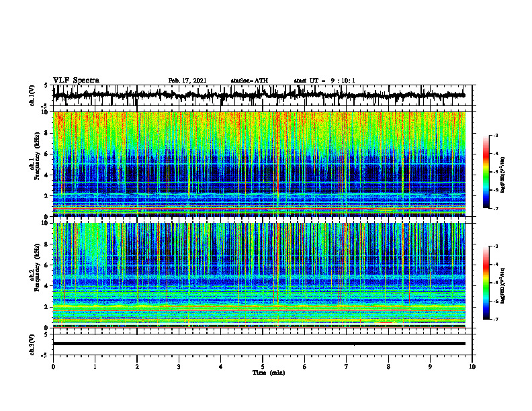Image resolution: width=532 pixels, height=411 pixels.
Task: Click the '-7' label on ch.2 colorbar
Action: 495,319
